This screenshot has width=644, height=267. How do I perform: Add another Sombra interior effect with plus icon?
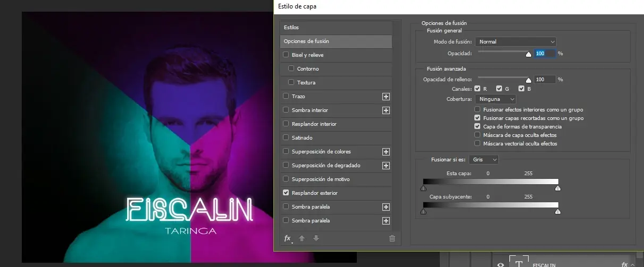click(386, 110)
